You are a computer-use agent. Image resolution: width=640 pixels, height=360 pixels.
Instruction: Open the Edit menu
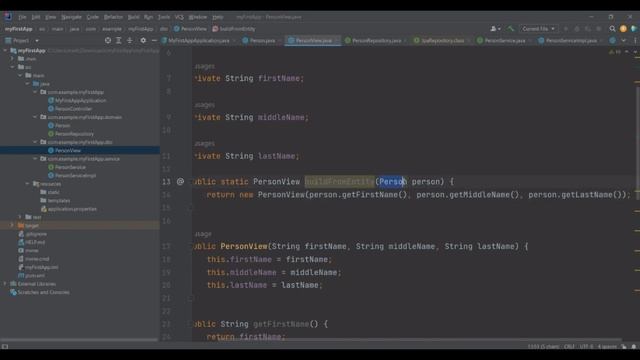click(x=36, y=17)
